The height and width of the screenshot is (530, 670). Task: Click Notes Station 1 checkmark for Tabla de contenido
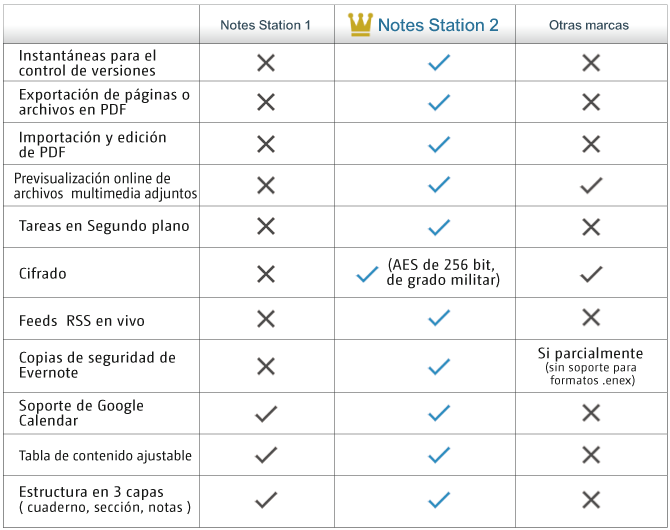265,455
